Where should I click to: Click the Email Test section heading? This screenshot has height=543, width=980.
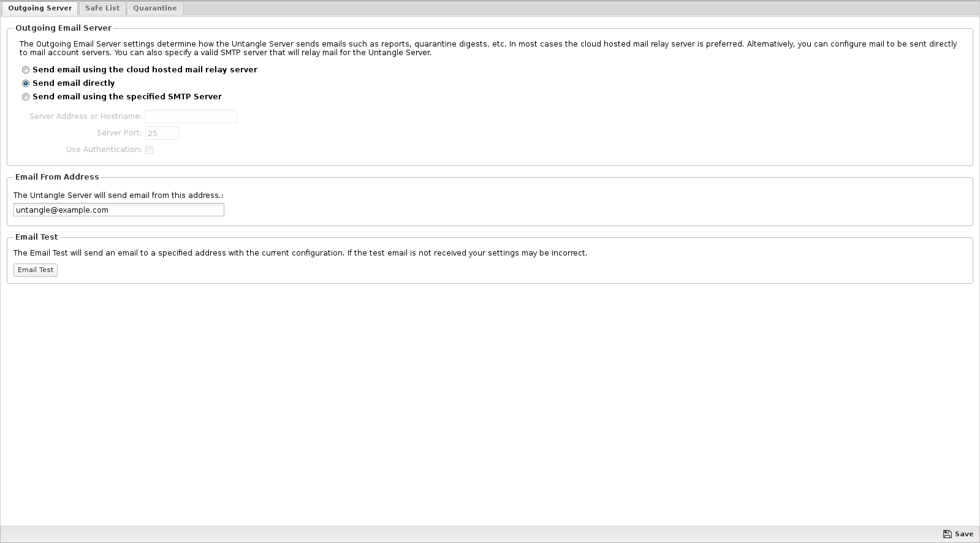[x=36, y=237]
